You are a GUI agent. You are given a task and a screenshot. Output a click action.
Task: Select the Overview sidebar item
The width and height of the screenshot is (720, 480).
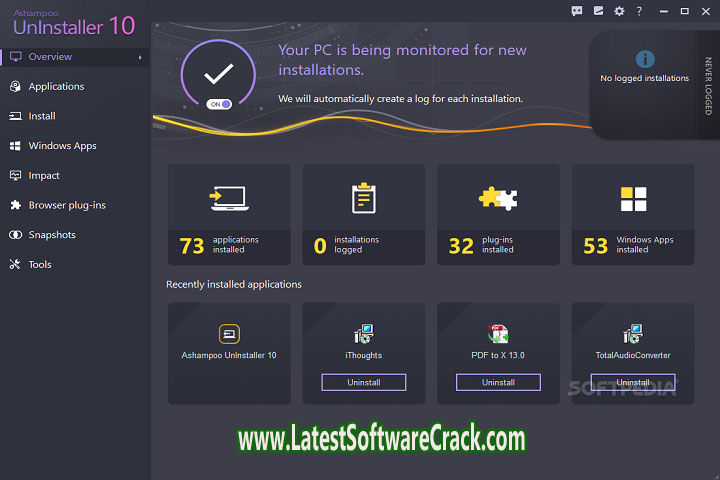[x=74, y=57]
